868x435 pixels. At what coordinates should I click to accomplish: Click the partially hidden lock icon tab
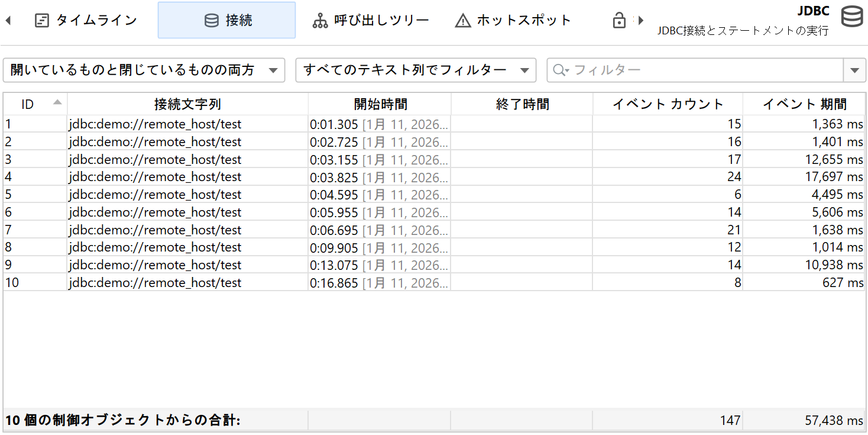click(619, 21)
